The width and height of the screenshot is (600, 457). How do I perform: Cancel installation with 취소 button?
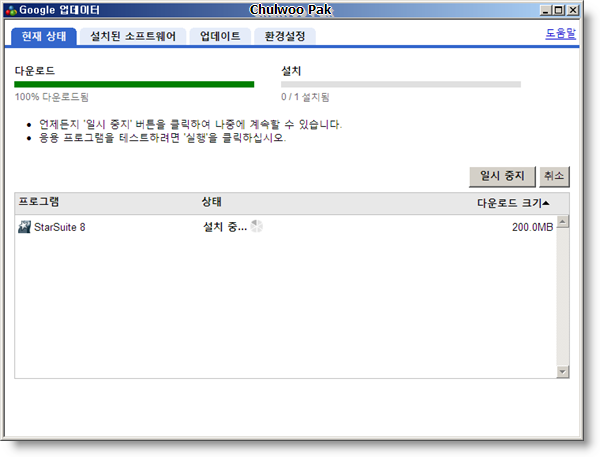tap(554, 176)
